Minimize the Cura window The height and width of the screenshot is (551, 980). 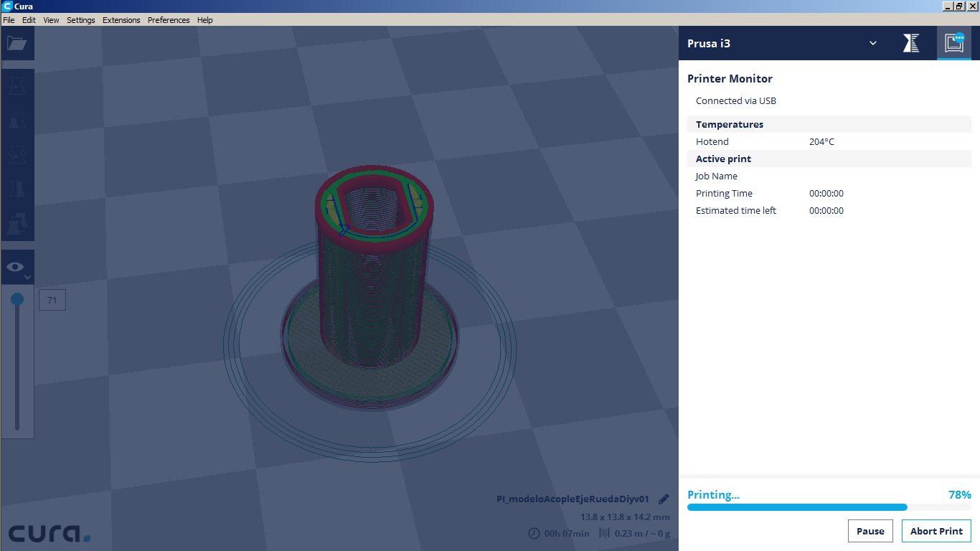(948, 6)
